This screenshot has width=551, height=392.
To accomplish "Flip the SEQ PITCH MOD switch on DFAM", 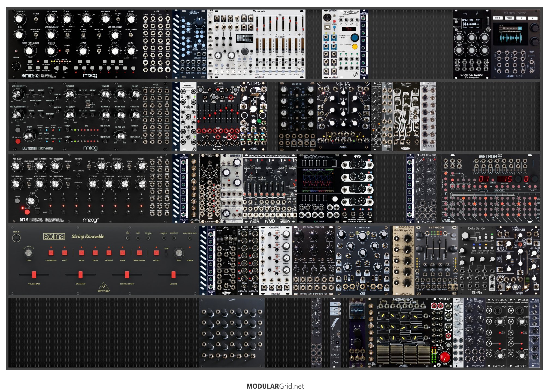I will pos(29,166).
